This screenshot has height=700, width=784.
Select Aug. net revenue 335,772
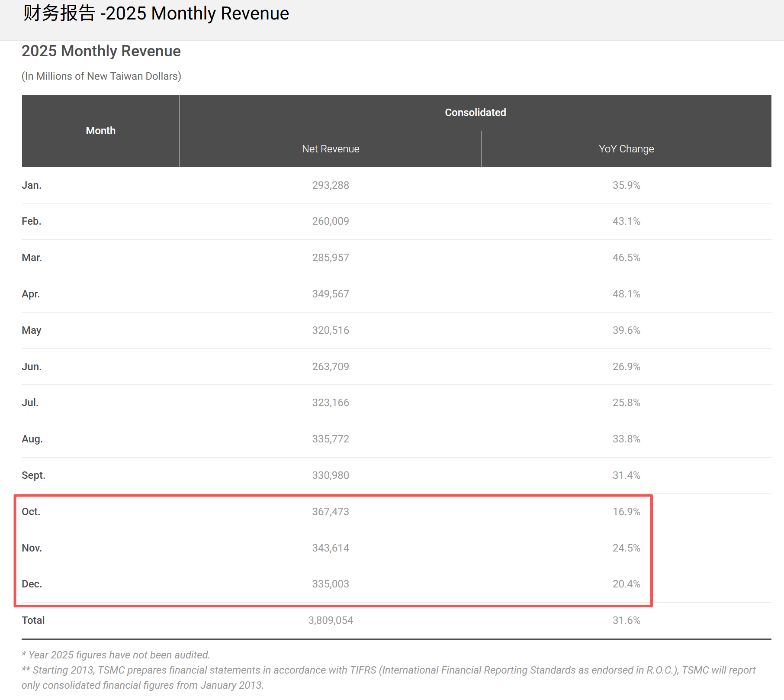(331, 439)
